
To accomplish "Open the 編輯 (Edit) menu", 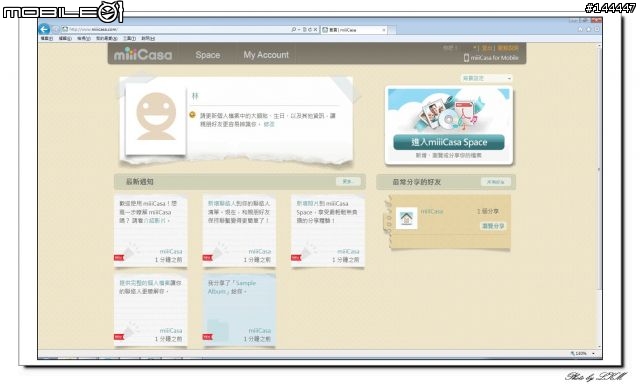I will (65, 38).
